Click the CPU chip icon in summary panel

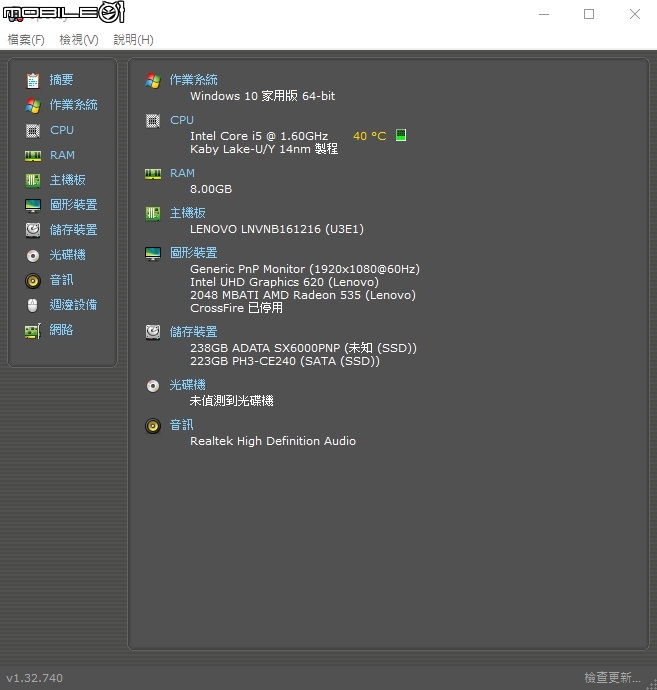coord(153,121)
